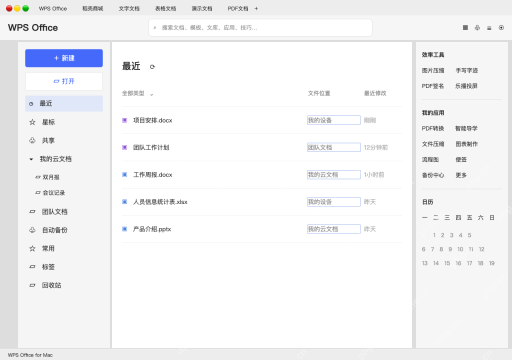
Task: Click the 团队文档 location box of 团队工作计划
Action: tap(334, 147)
